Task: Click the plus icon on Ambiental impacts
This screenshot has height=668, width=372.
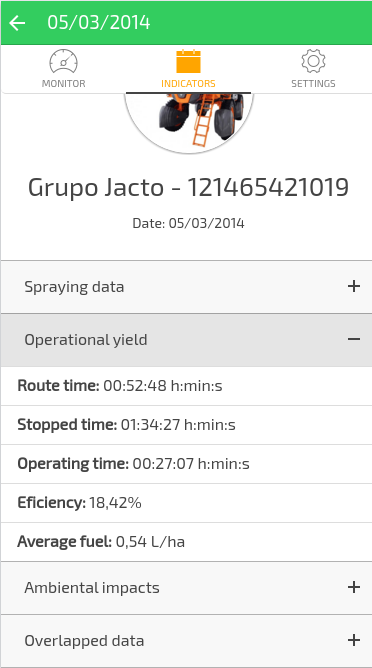Action: coord(354,587)
